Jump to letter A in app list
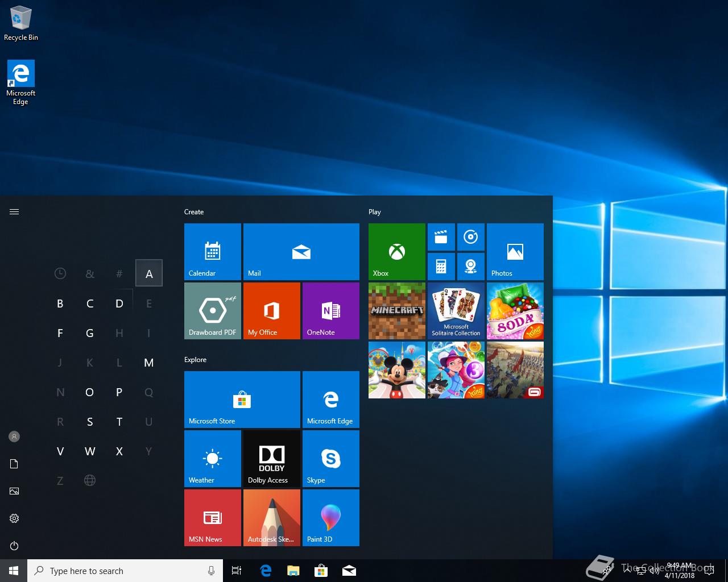The image size is (728, 582). 149,273
